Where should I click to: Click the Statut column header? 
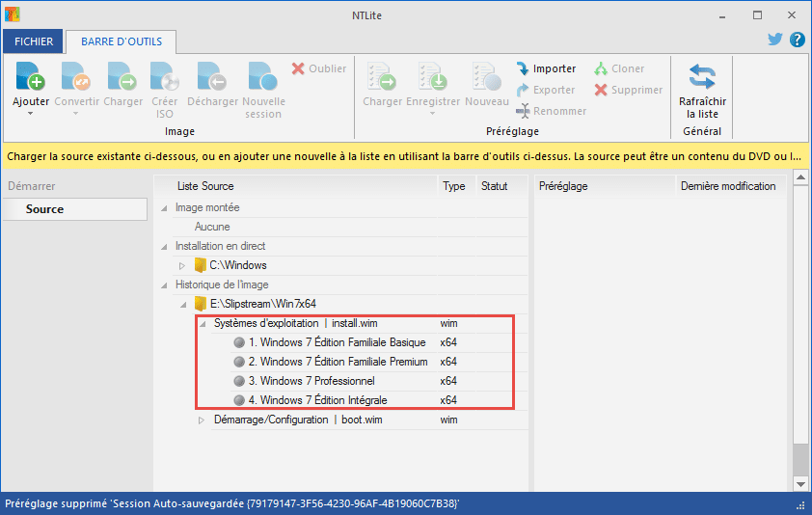point(501,186)
